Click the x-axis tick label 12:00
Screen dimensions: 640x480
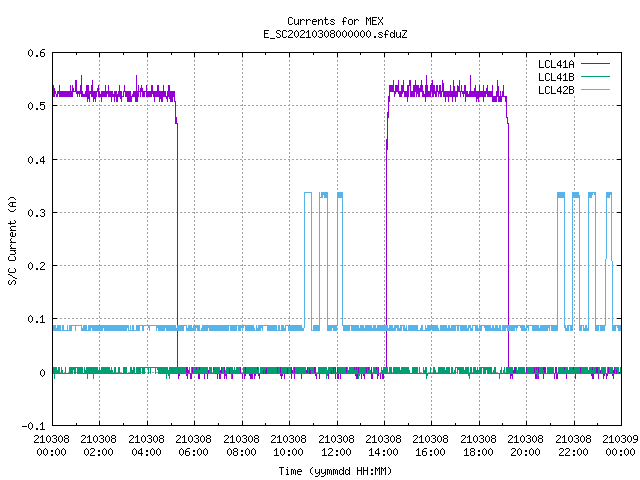point(336,452)
